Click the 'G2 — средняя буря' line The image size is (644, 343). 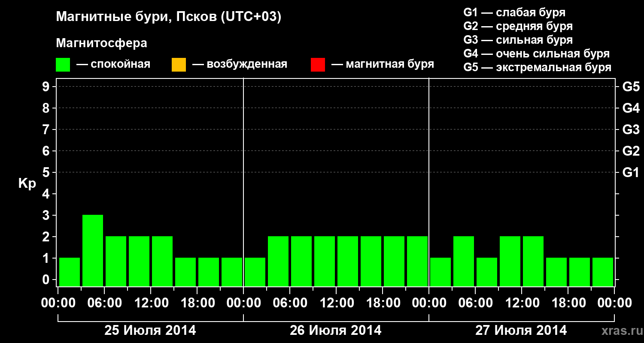(518, 26)
